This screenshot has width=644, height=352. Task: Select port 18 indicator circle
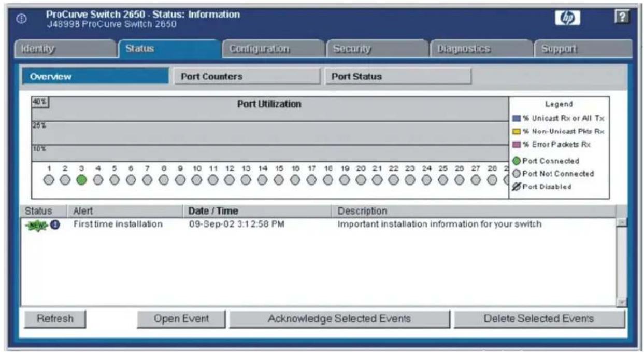pos(328,180)
